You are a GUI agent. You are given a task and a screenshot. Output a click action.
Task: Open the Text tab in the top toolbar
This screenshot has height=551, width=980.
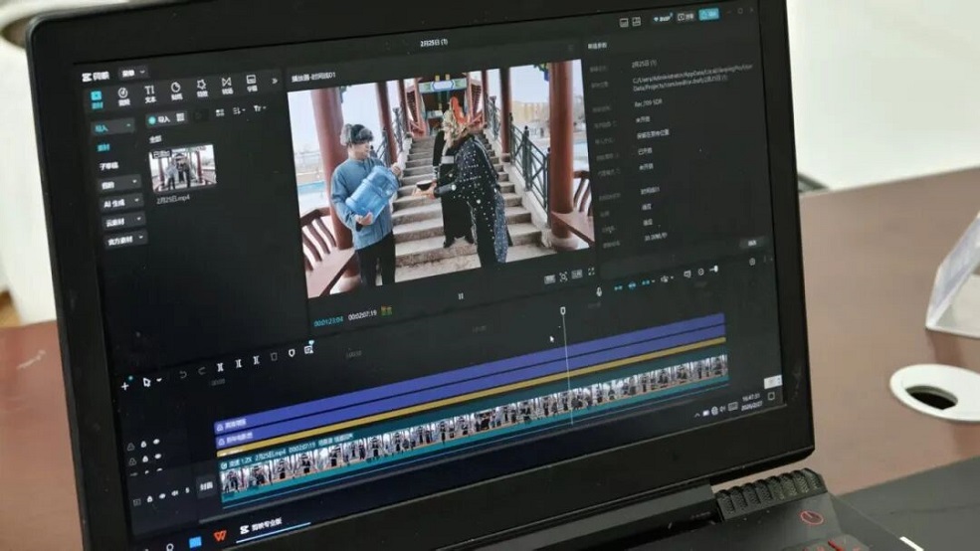coord(149,92)
